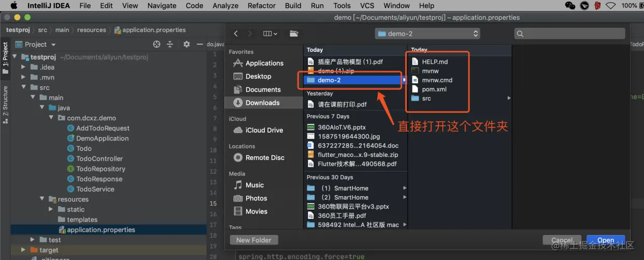Select 360AIoT.V6.pptx file
The width and height of the screenshot is (644, 260).
click(x=342, y=127)
